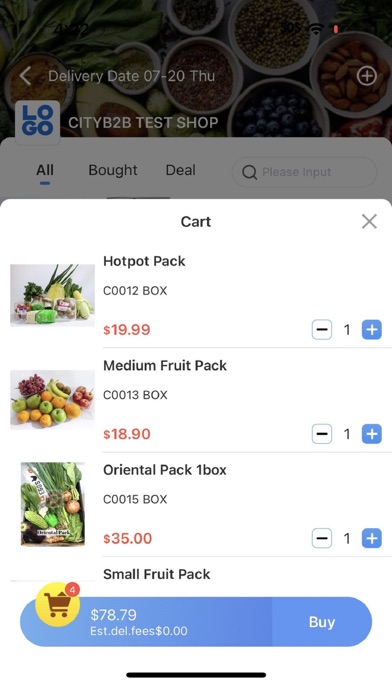392x696 pixels.
Task: Tap the CITYB2B TEST SHOP logo
Action: pyautogui.click(x=37, y=122)
